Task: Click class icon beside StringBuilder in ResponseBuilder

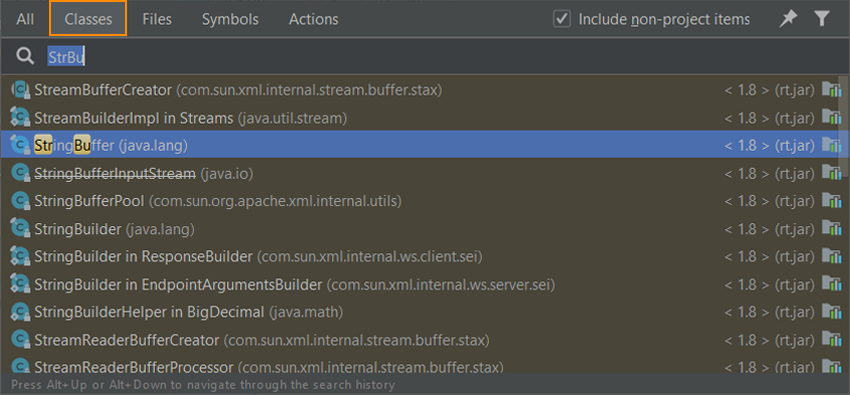Action: (21, 256)
